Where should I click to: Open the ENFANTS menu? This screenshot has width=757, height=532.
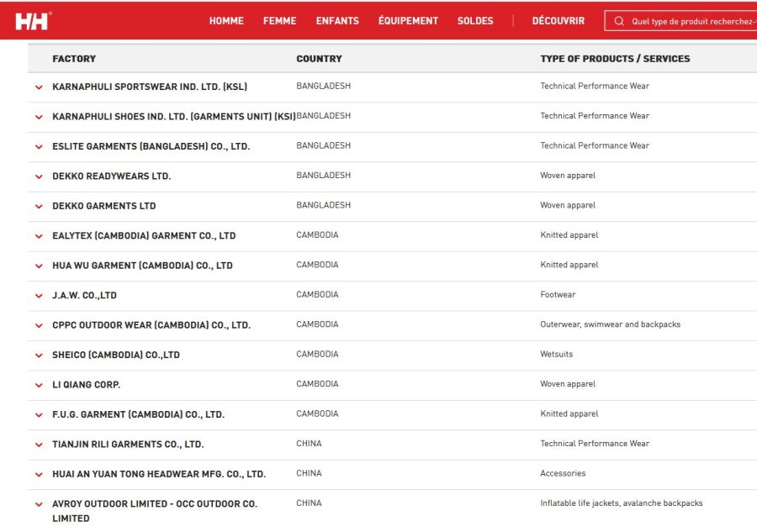point(337,21)
